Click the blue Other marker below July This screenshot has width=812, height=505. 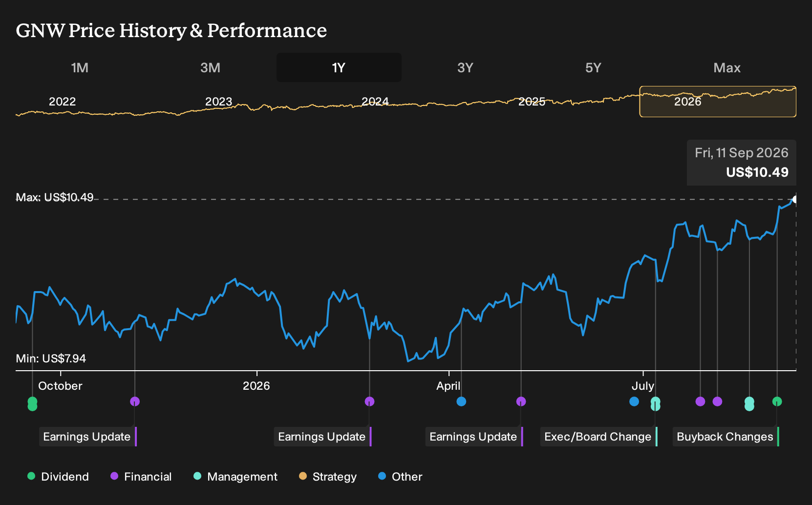(634, 401)
